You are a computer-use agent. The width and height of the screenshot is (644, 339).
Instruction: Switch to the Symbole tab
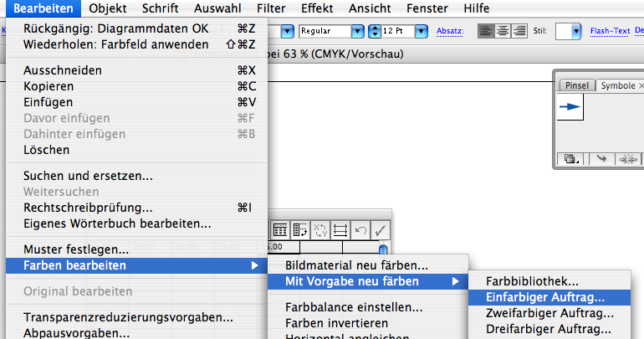[x=621, y=85]
